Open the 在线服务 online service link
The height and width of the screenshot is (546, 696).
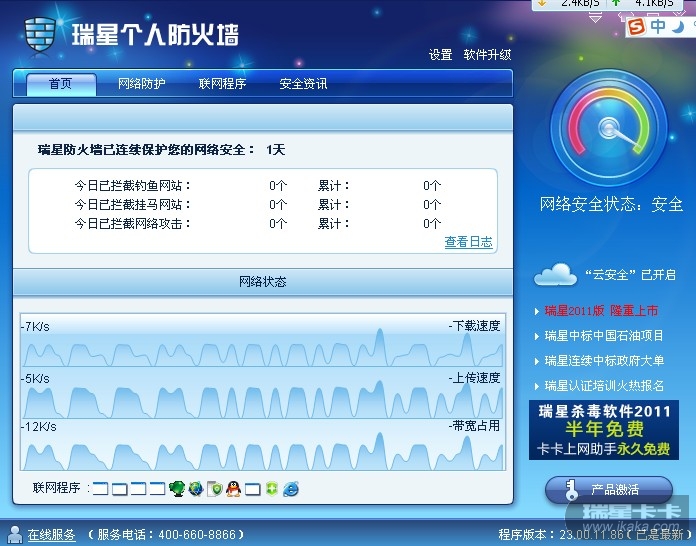click(51, 534)
